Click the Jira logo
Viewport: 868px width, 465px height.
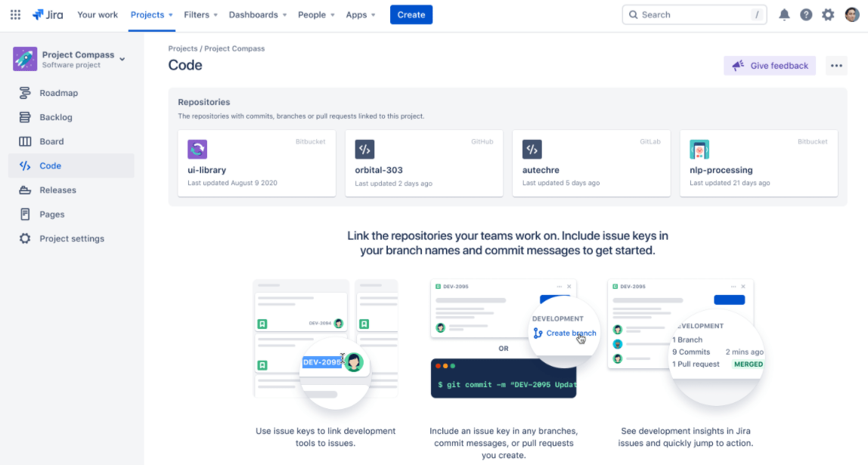click(48, 15)
